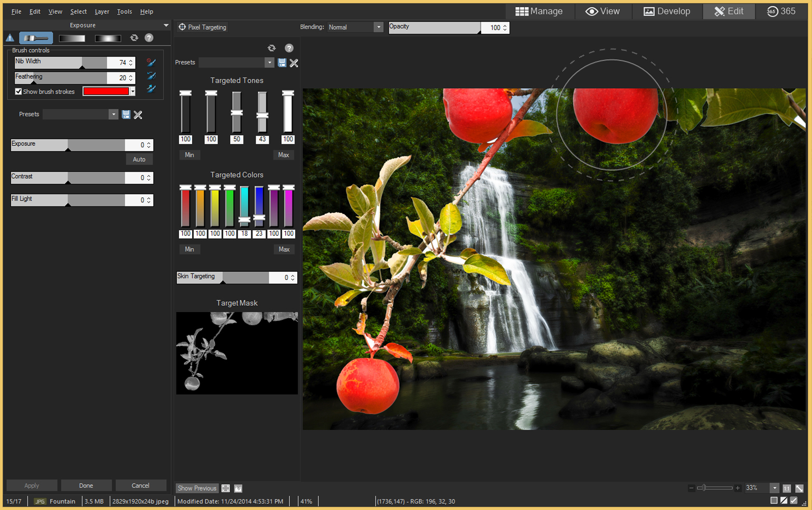Open the Select menu
Image resolution: width=812 pixels, height=510 pixels.
click(79, 11)
